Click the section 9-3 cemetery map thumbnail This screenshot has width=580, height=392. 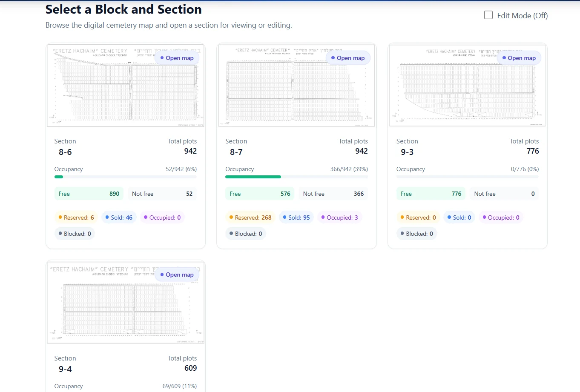tap(468, 86)
